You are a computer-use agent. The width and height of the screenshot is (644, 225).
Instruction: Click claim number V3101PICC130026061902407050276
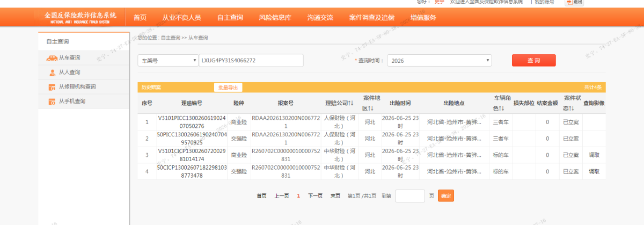point(192,122)
